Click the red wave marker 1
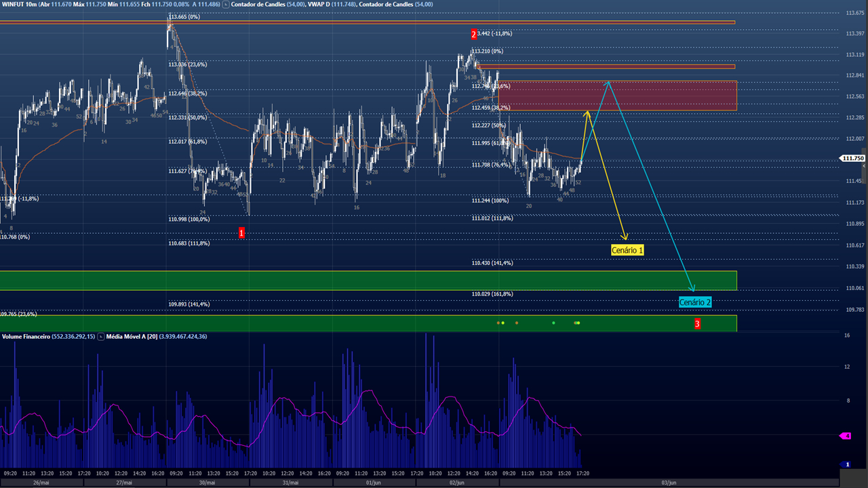The width and height of the screenshot is (868, 488). coord(242,232)
